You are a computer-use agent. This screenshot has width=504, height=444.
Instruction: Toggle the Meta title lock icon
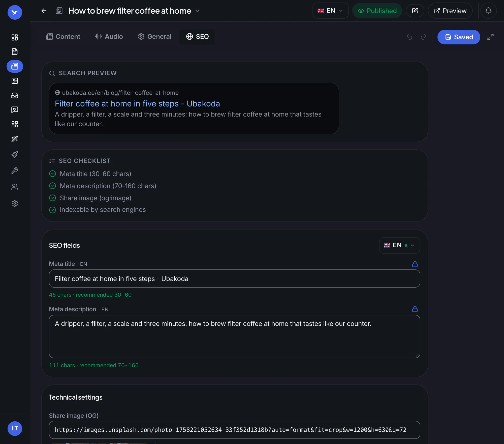(415, 264)
